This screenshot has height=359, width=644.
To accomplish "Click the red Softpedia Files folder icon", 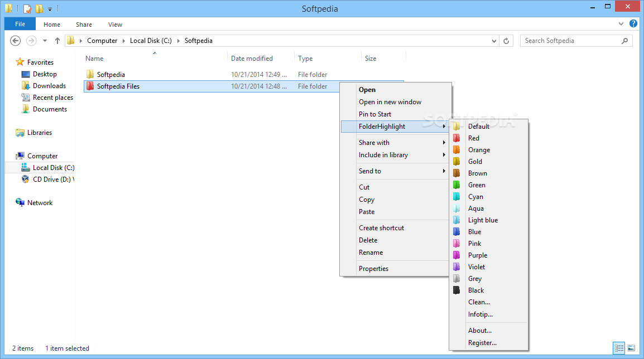I will pyautogui.click(x=90, y=86).
